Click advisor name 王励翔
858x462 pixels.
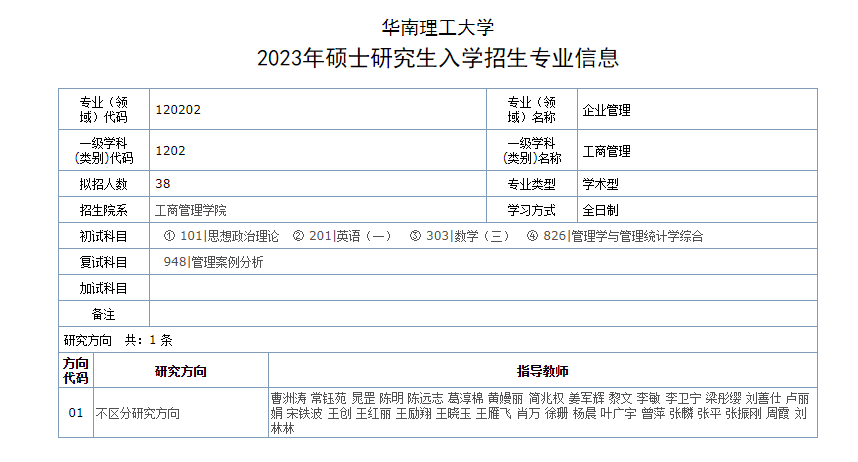413,413
